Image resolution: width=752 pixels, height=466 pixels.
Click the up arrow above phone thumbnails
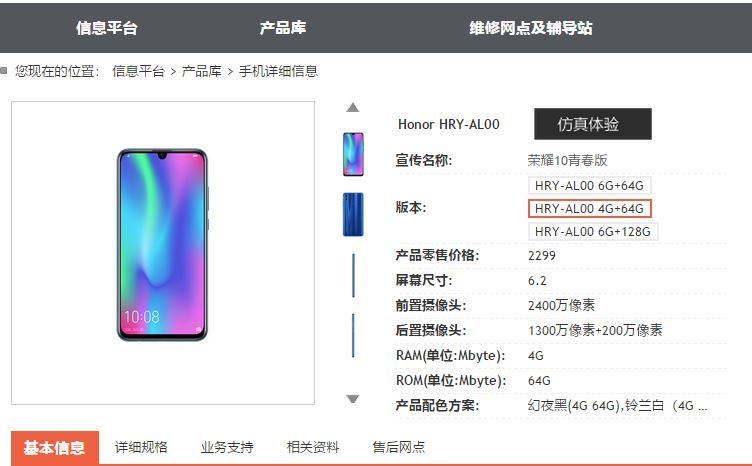click(352, 107)
